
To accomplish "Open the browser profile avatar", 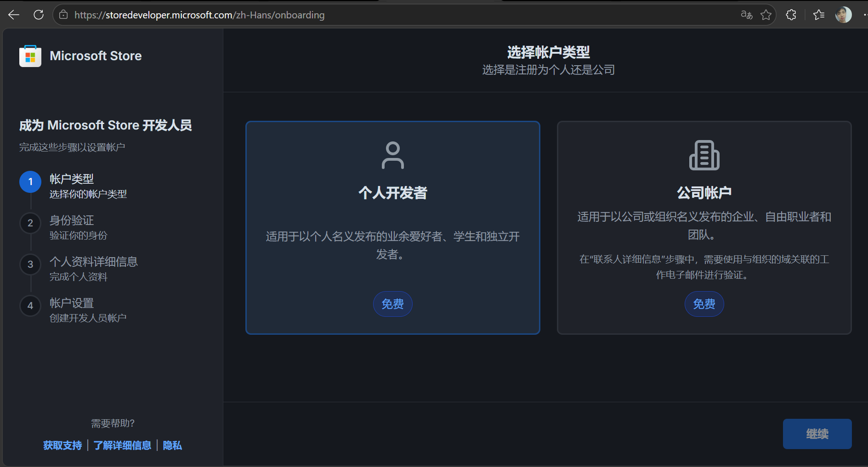I will [843, 15].
